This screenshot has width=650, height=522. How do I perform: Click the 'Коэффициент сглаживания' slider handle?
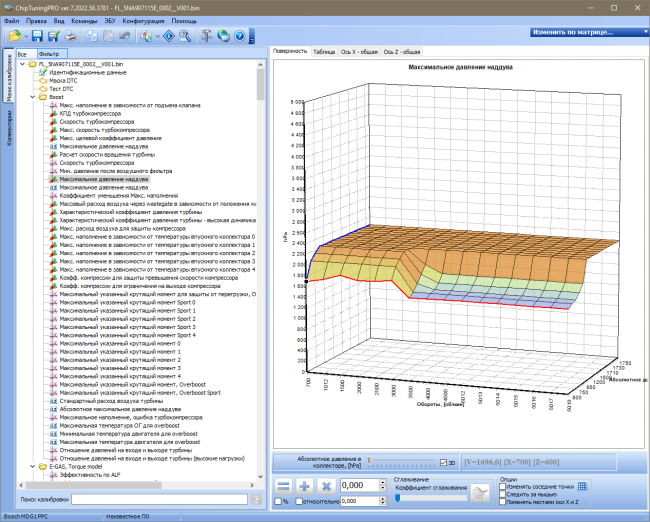point(398,498)
